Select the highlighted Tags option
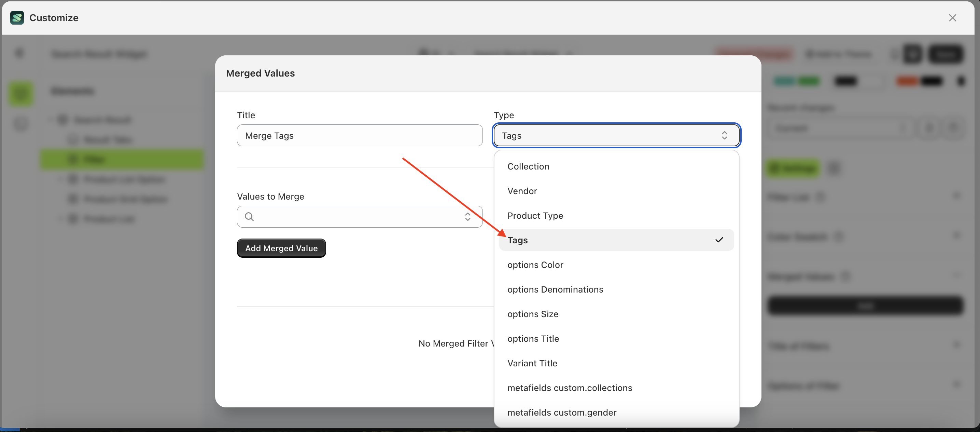980x432 pixels. click(x=518, y=240)
